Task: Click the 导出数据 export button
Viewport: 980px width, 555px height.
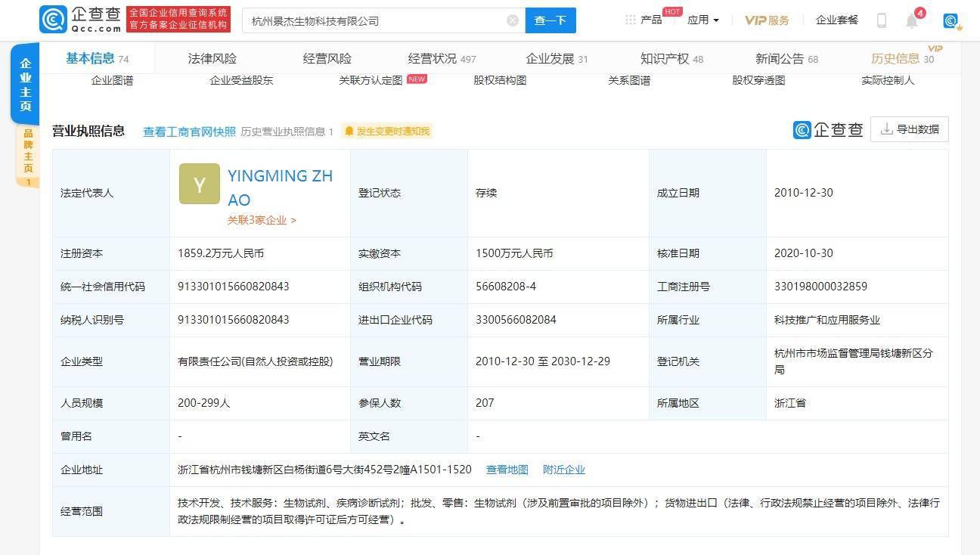Action: pyautogui.click(x=910, y=129)
